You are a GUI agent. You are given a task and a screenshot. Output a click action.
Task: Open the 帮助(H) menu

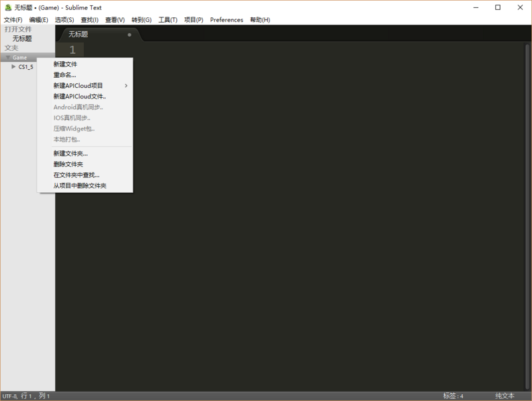pos(260,20)
